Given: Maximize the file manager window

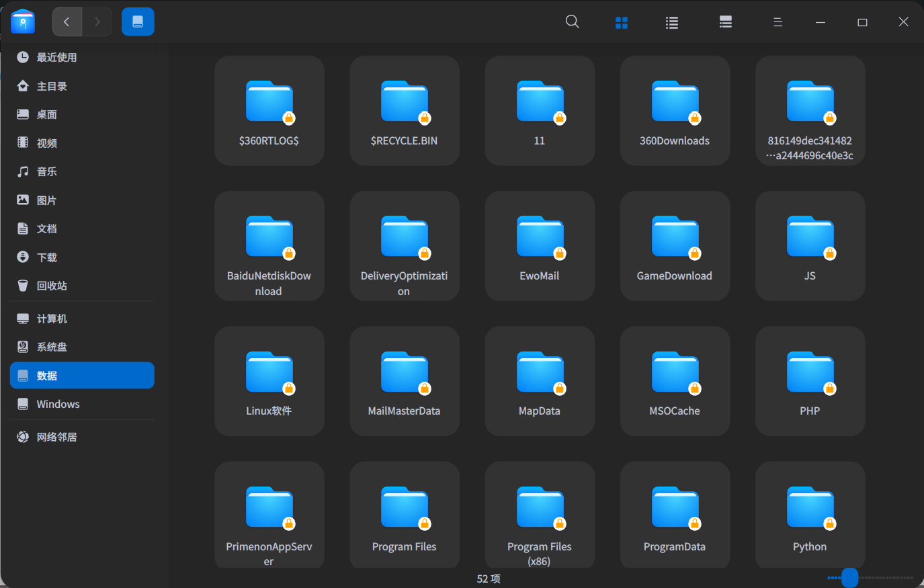Looking at the screenshot, I should [862, 22].
